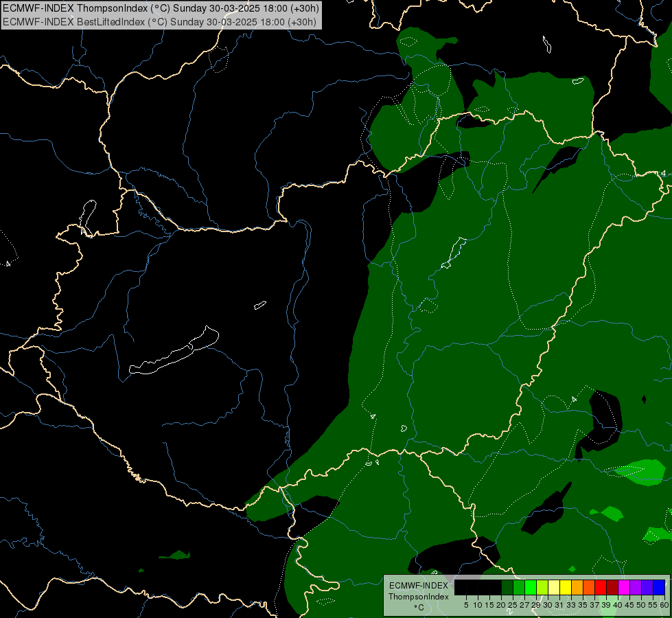
Task: Select the magenta 40–45 legend swatch
Action: pos(624,587)
